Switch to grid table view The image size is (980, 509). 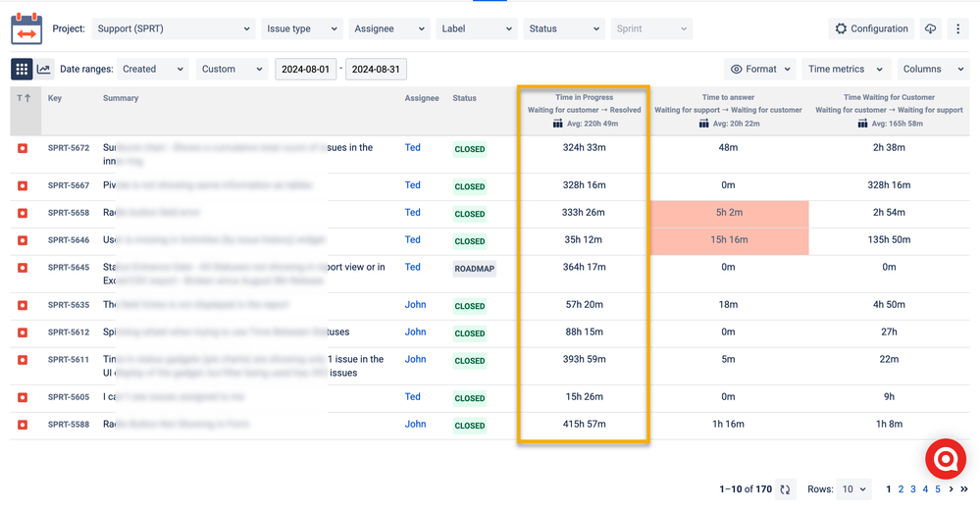(x=22, y=70)
